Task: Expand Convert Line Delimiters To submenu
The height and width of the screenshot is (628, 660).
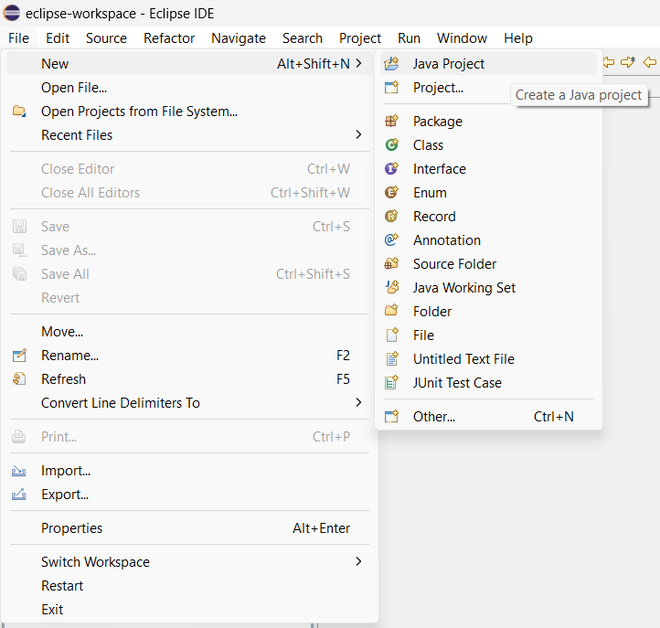Action: point(358,403)
